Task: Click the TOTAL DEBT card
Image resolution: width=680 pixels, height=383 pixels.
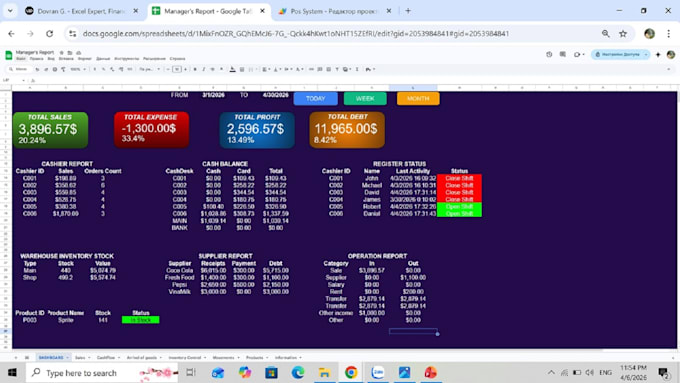Action: 347,130
